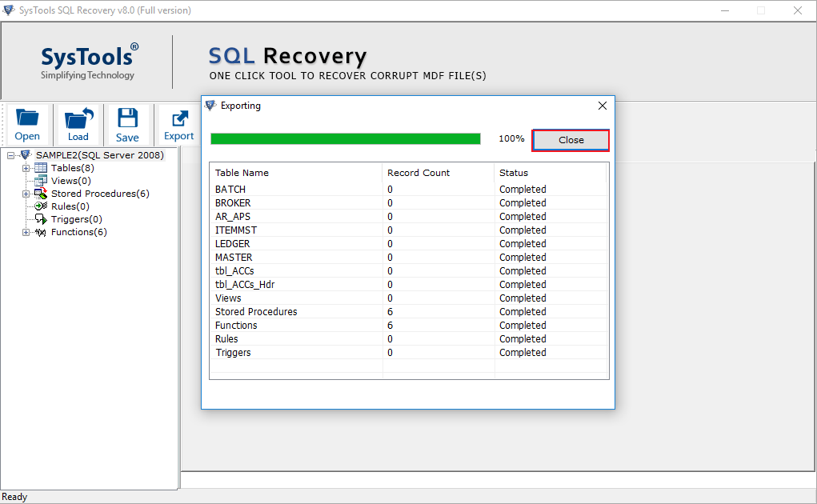Select the Triggers row in export list

click(x=409, y=352)
